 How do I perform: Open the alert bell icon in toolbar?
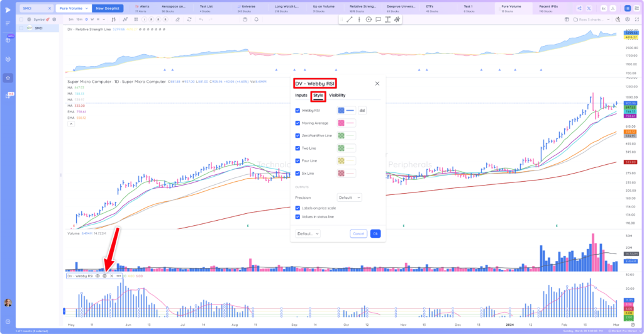click(x=257, y=19)
